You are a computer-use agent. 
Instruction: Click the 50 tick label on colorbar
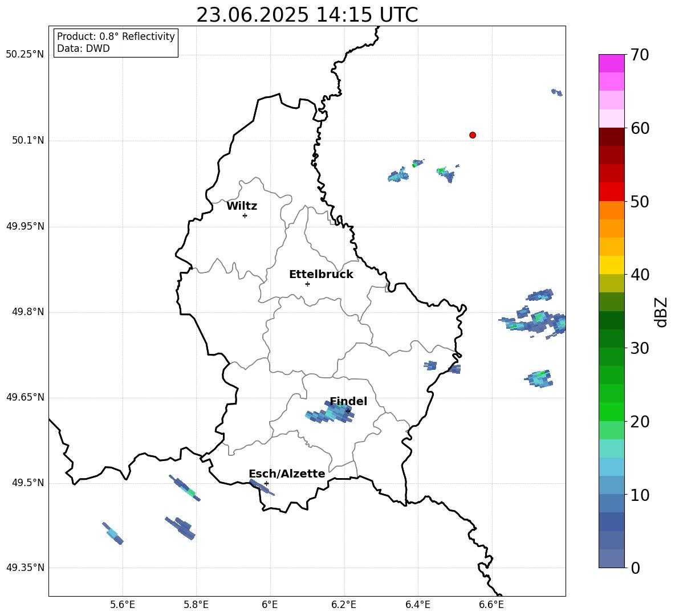[640, 201]
